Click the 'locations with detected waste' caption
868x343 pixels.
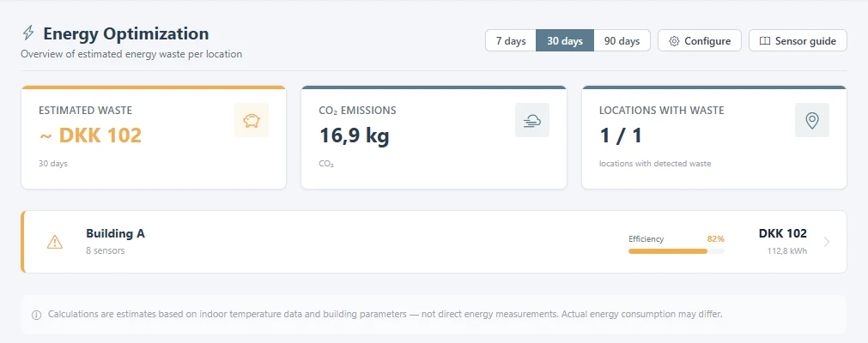(x=655, y=164)
